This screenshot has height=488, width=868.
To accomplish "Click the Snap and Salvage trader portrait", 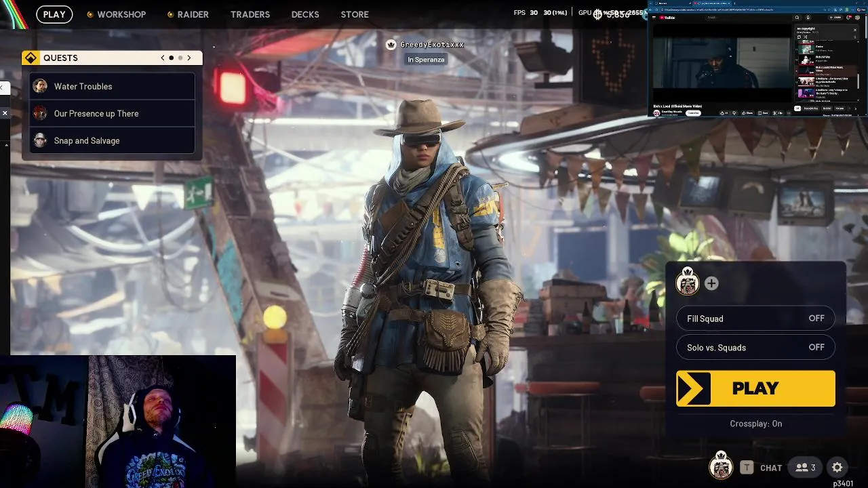I will [40, 140].
